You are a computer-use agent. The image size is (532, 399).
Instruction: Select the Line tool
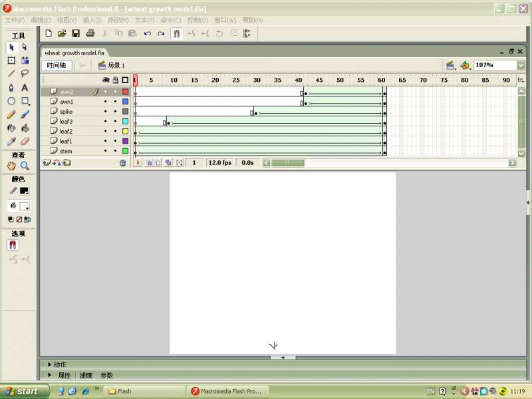(x=11, y=73)
